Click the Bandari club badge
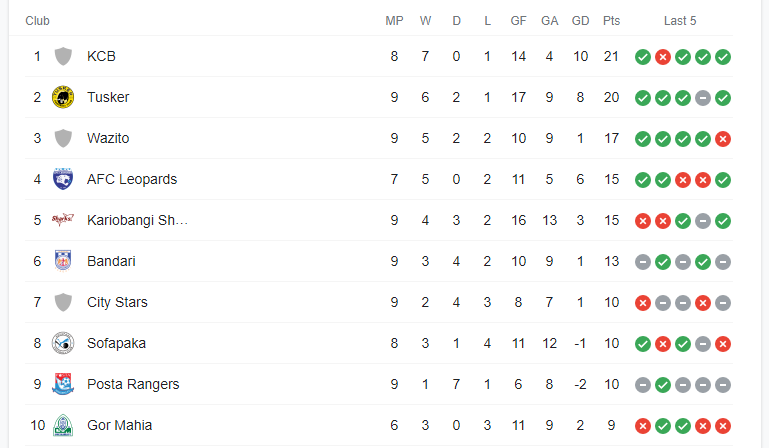Viewport: 769px width, 448px height. point(63,261)
